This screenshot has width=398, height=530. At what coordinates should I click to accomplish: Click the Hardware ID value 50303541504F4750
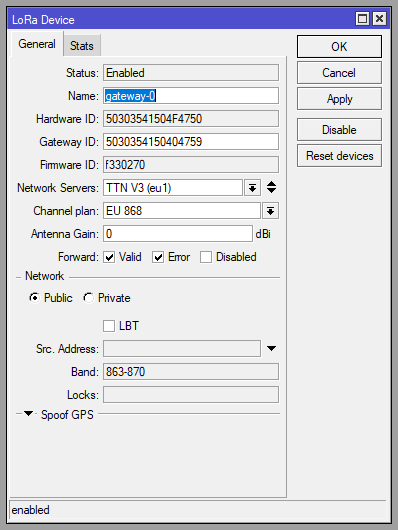tap(154, 119)
